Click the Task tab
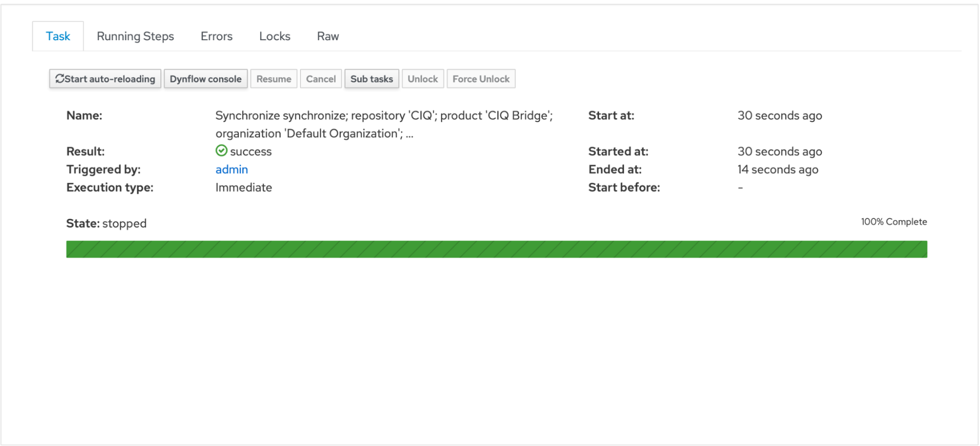The image size is (980, 446). point(58,36)
